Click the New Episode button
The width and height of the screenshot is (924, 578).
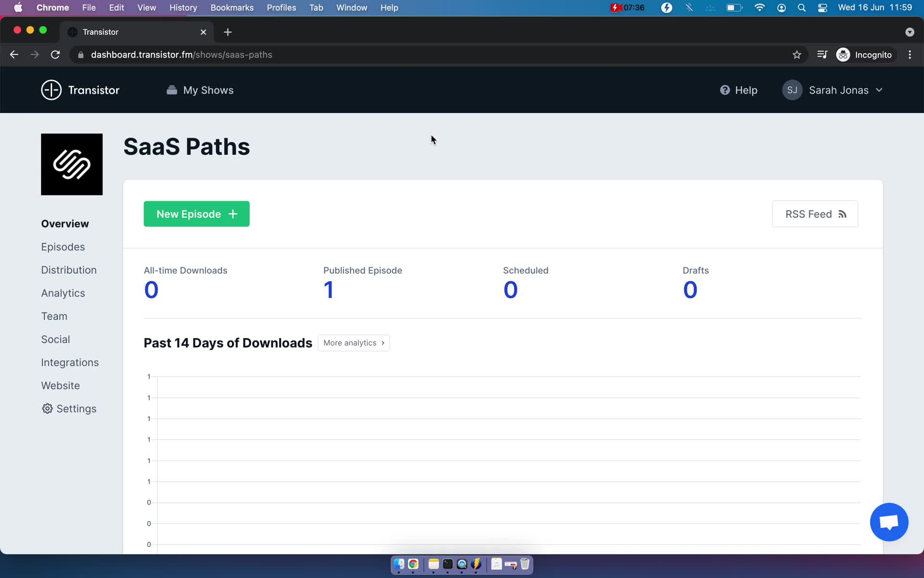(x=196, y=214)
